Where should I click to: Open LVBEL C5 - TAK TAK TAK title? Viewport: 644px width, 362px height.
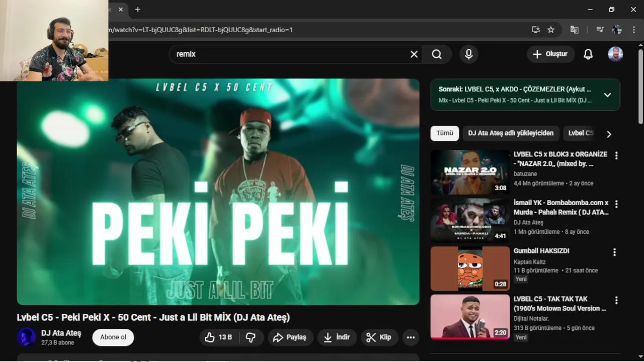(x=560, y=304)
